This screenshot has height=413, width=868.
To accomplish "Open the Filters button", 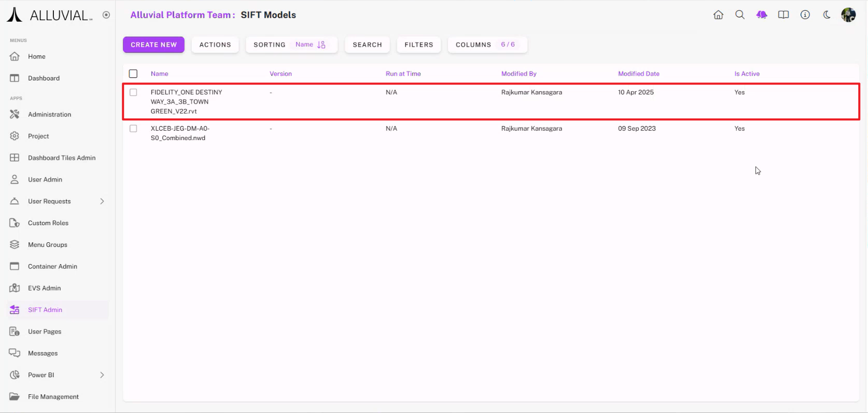I will (418, 45).
